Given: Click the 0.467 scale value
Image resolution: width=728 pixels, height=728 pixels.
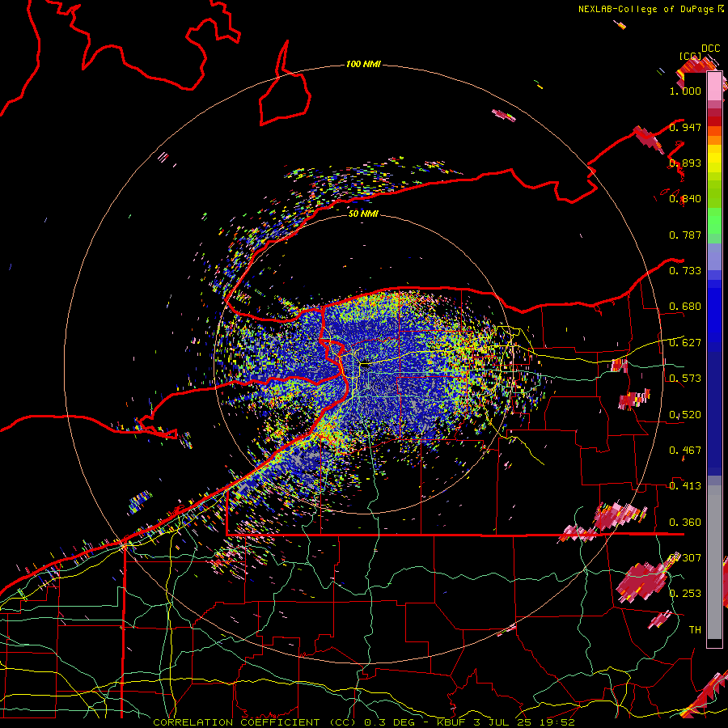Looking at the screenshot, I should [x=685, y=451].
